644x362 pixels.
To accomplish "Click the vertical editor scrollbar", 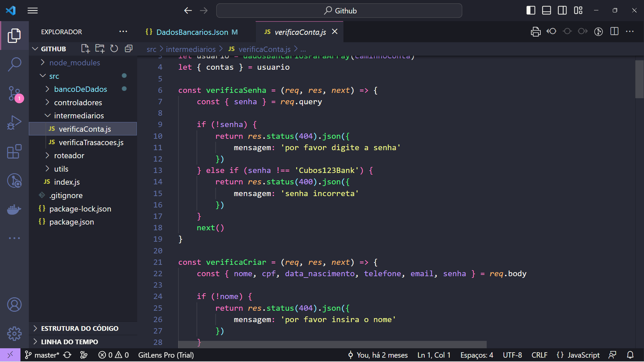I will pos(639,79).
